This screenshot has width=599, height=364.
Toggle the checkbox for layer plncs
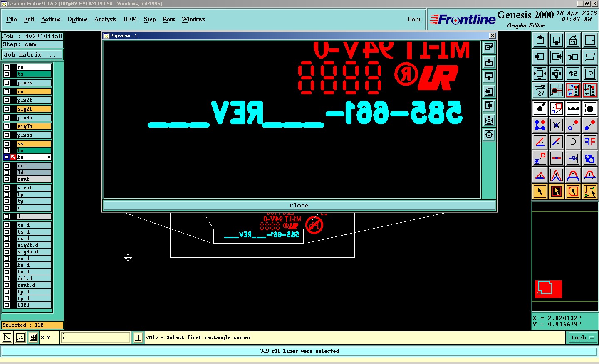tap(7, 83)
